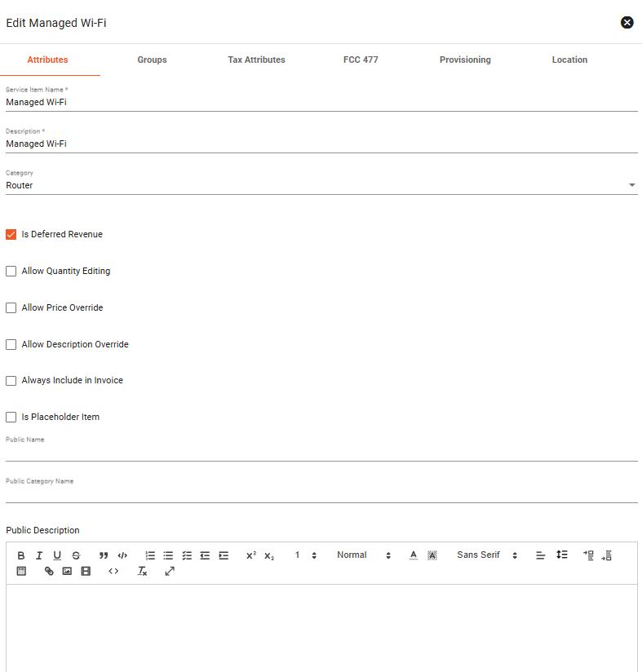
Task: Insert an image in the editor
Action: tap(67, 571)
